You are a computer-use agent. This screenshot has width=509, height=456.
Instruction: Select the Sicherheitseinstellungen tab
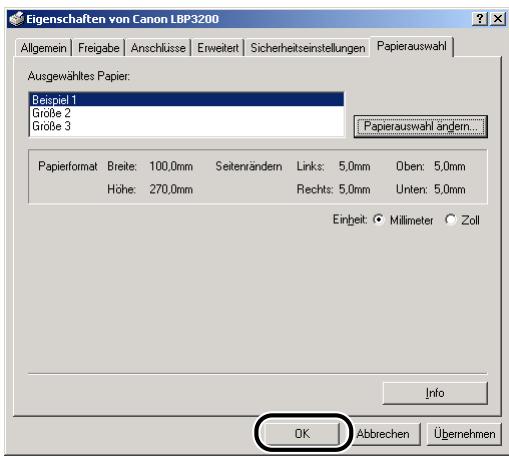(x=308, y=48)
